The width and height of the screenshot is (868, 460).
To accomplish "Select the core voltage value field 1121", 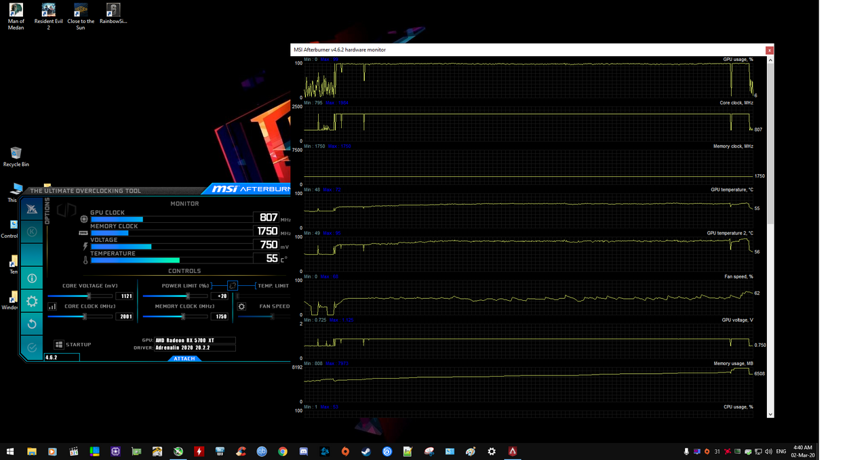I will (125, 296).
